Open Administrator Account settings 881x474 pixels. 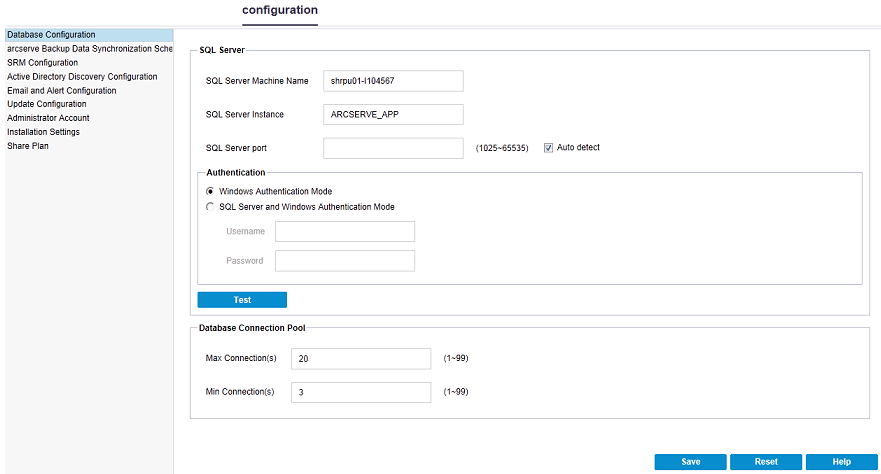(48, 118)
